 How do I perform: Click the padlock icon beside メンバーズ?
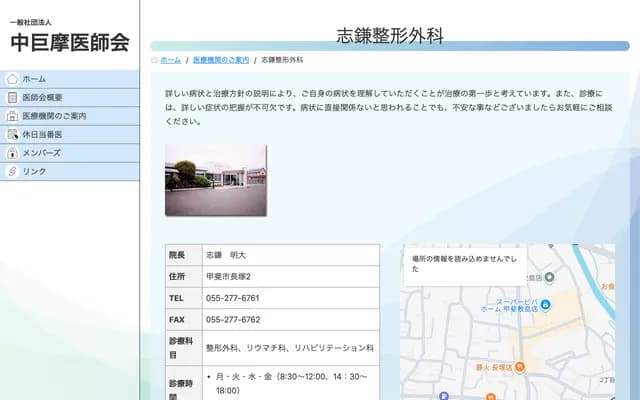(12, 153)
